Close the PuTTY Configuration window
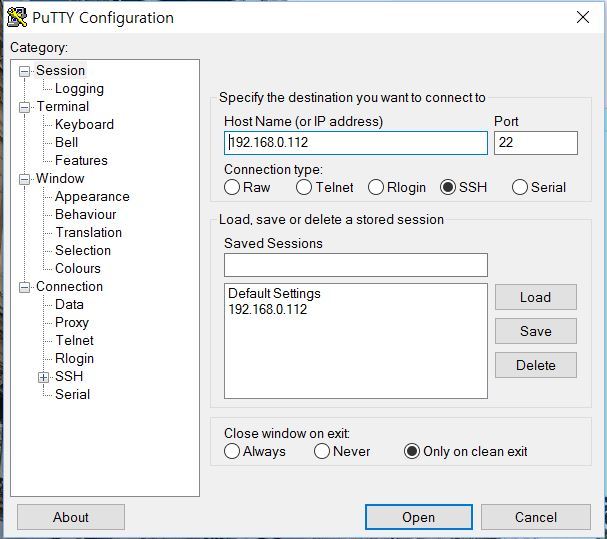 [x=583, y=17]
